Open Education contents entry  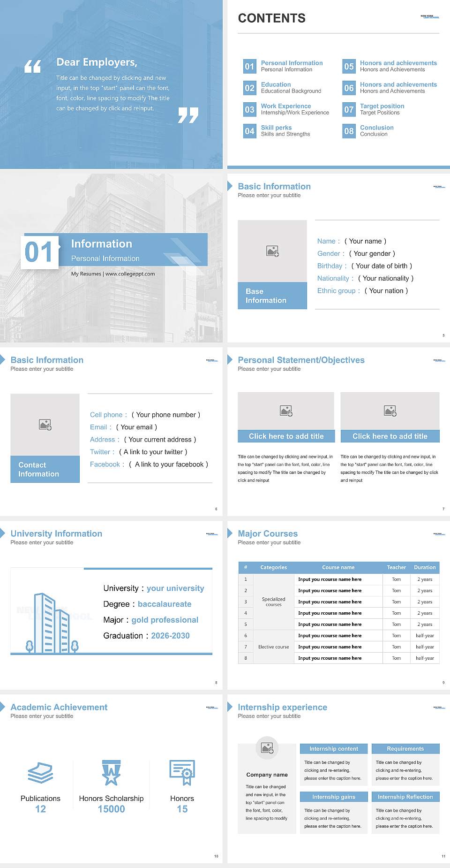[291, 87]
